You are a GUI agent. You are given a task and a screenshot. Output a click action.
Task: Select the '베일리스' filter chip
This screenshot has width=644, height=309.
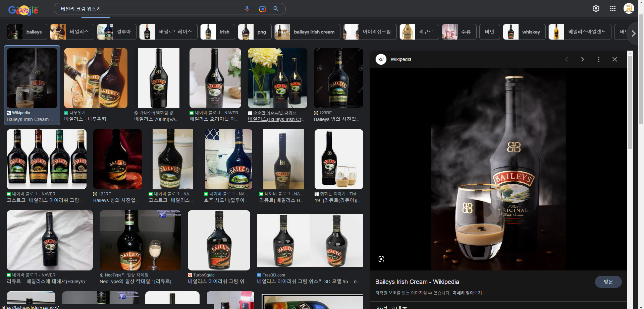tap(72, 32)
